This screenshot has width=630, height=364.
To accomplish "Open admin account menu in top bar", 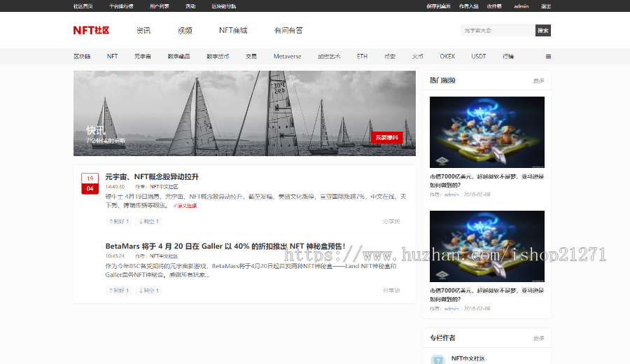I will pyautogui.click(x=521, y=6).
